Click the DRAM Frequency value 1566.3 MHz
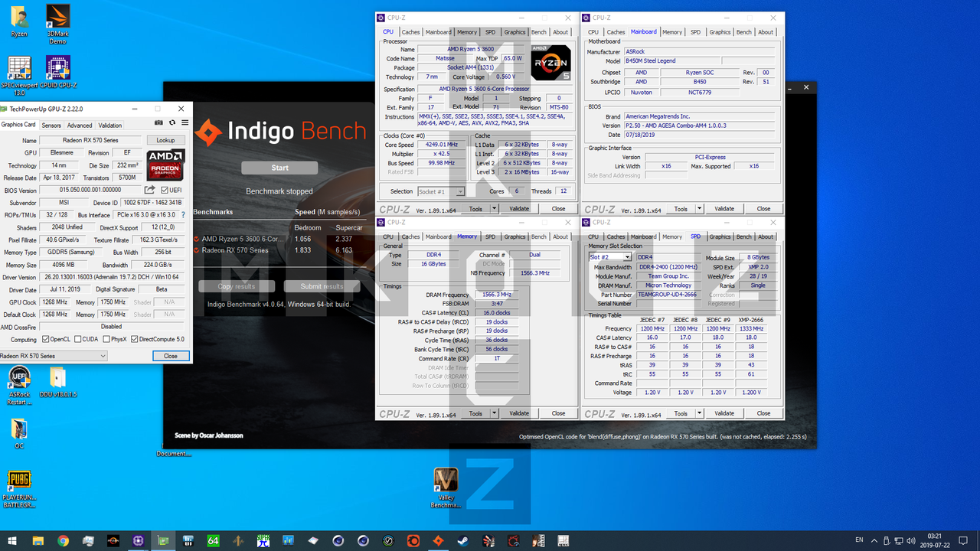 point(498,295)
